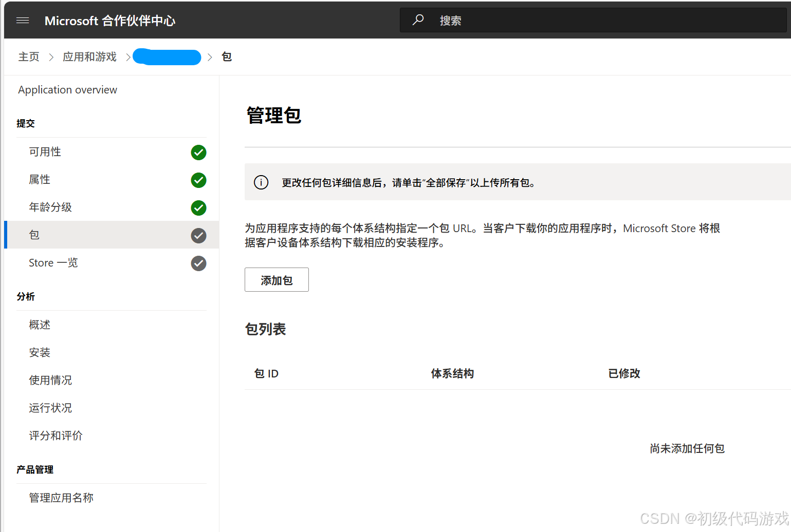The height and width of the screenshot is (532, 791).
Task: Click the search magnifier icon
Action: (x=418, y=20)
